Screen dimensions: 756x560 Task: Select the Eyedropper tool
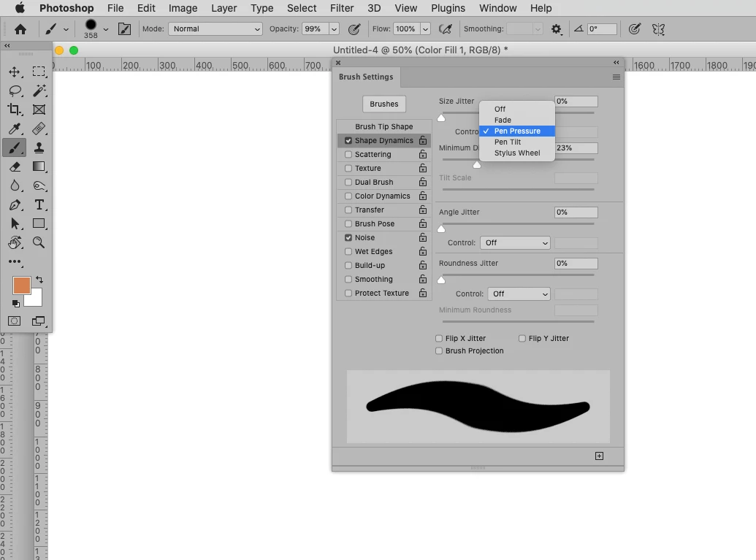click(15, 129)
